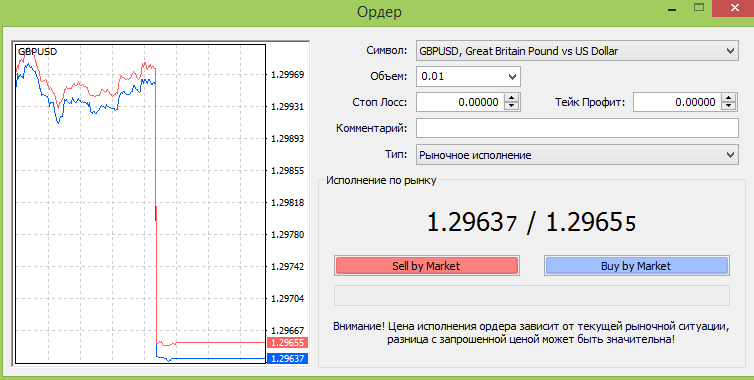Focus the Комментарий text field
754x380 pixels.
(577, 128)
